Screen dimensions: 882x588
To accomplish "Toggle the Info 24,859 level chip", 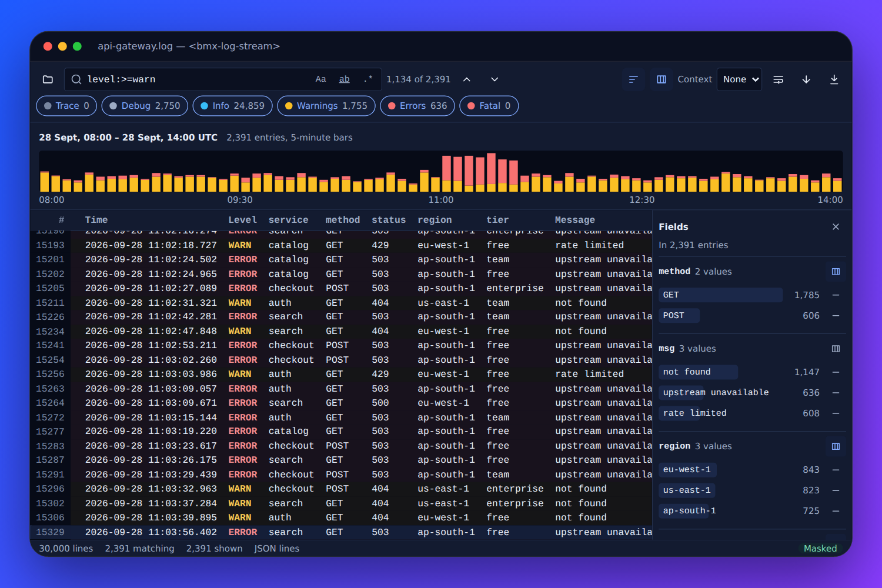I will [x=232, y=106].
